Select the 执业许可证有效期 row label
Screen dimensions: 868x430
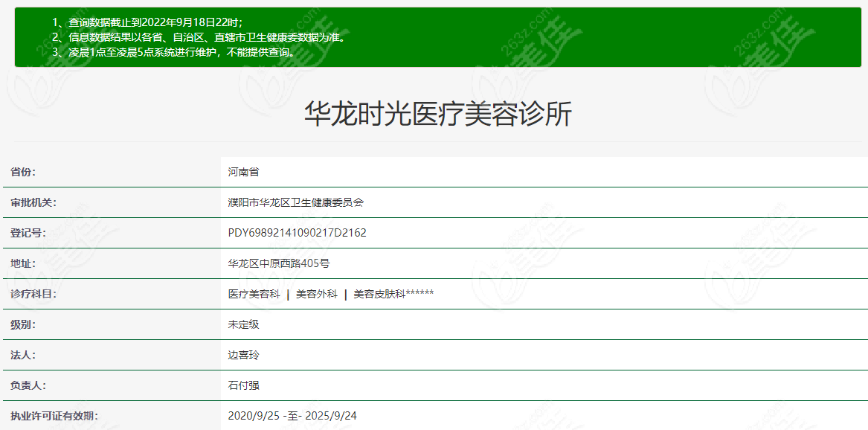point(54,416)
